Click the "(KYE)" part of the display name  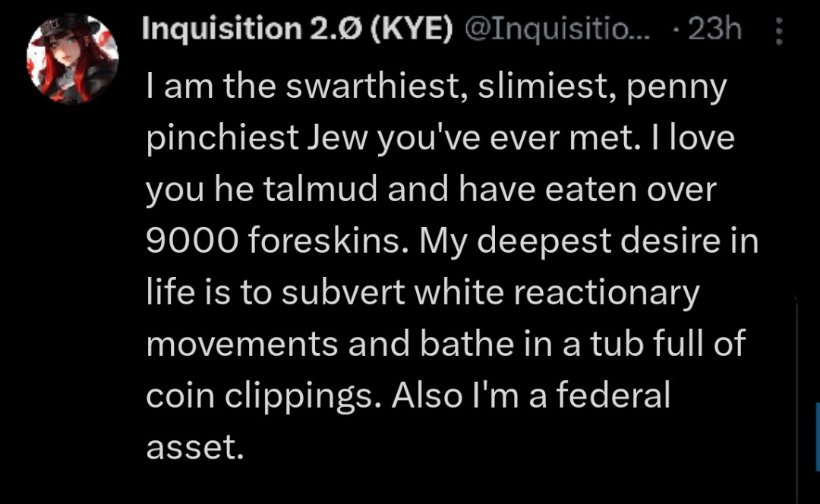click(411, 30)
